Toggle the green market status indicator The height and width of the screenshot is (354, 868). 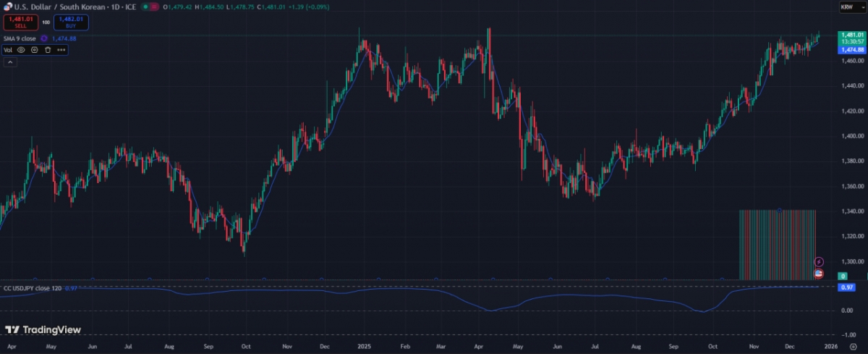pyautogui.click(x=146, y=7)
